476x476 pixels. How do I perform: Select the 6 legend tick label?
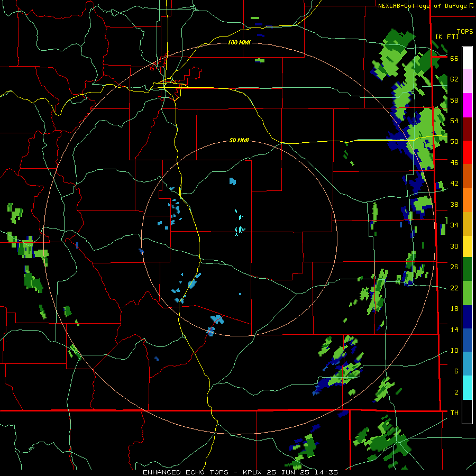point(456,371)
